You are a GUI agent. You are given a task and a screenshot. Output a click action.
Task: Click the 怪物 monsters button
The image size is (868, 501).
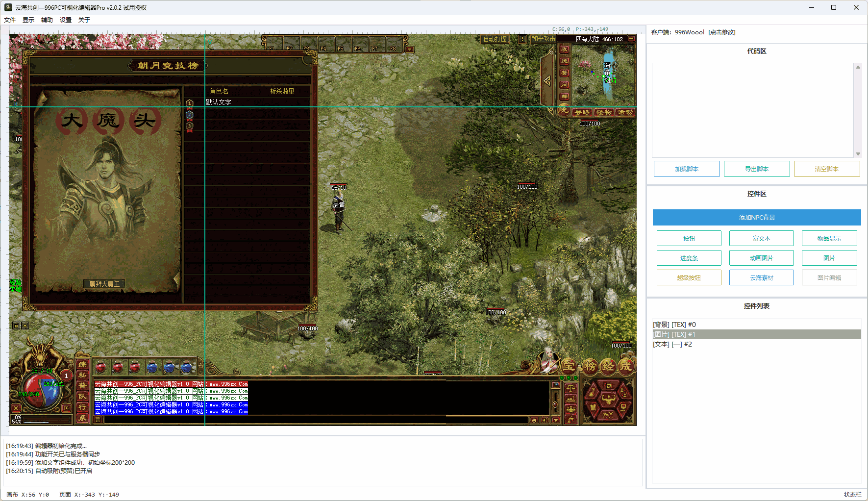[x=604, y=112]
